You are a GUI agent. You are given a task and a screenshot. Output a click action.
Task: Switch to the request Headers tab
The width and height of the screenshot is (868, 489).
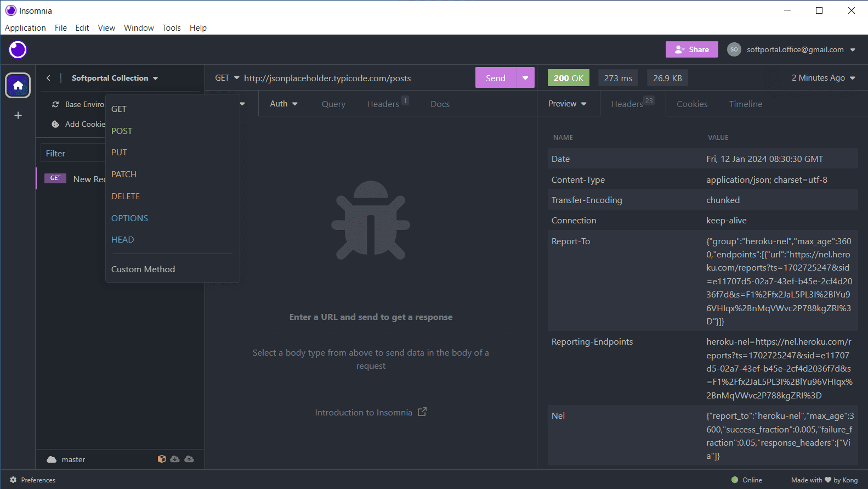pos(388,103)
